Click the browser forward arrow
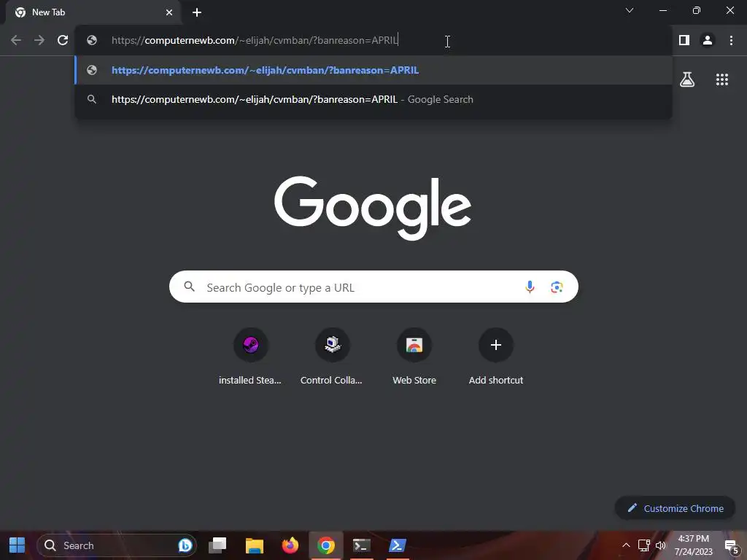The height and width of the screenshot is (560, 747). 39,41
